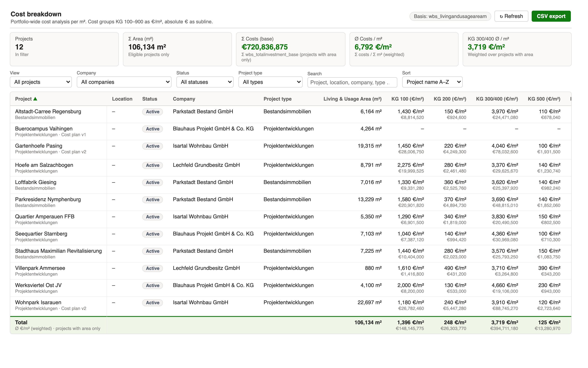Sort by KG 500 column header
588x368 pixels.
coord(544,99)
